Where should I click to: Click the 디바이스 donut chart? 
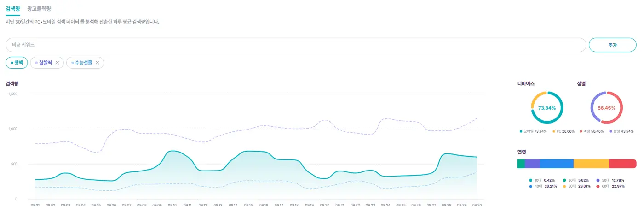(x=547, y=108)
